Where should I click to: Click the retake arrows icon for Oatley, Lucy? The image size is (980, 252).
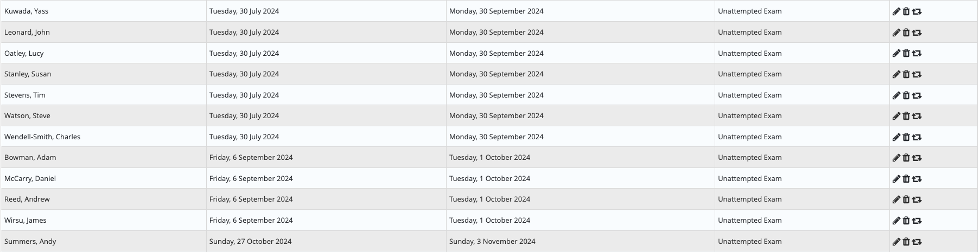click(917, 54)
